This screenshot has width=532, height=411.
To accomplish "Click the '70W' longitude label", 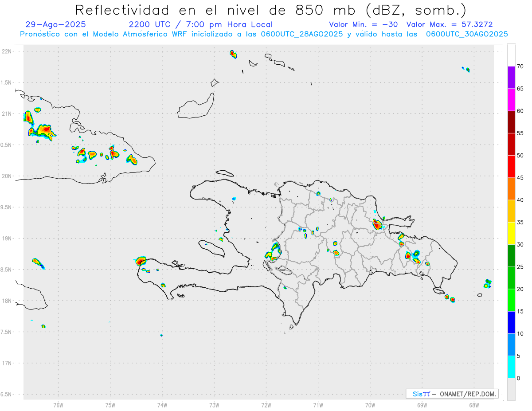I will (370, 405).
